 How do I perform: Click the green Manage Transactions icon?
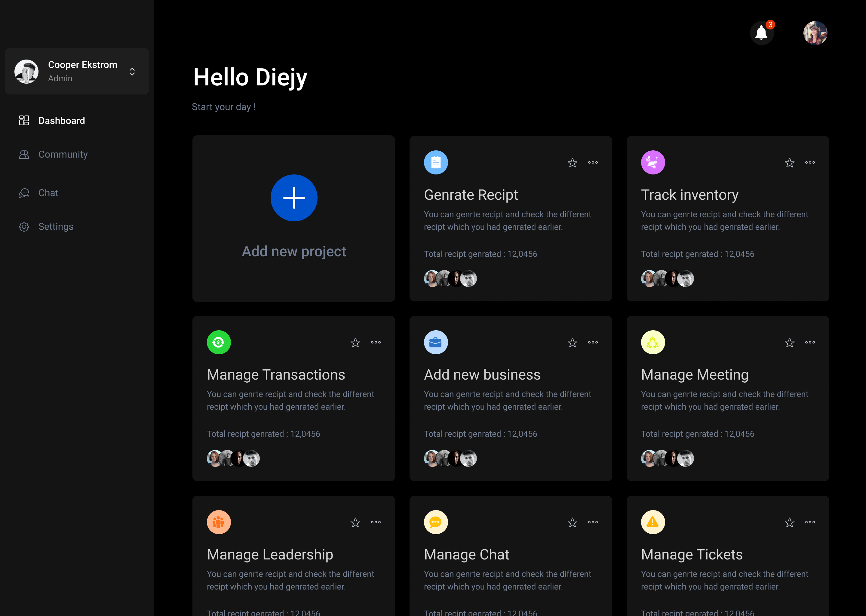coord(219,342)
